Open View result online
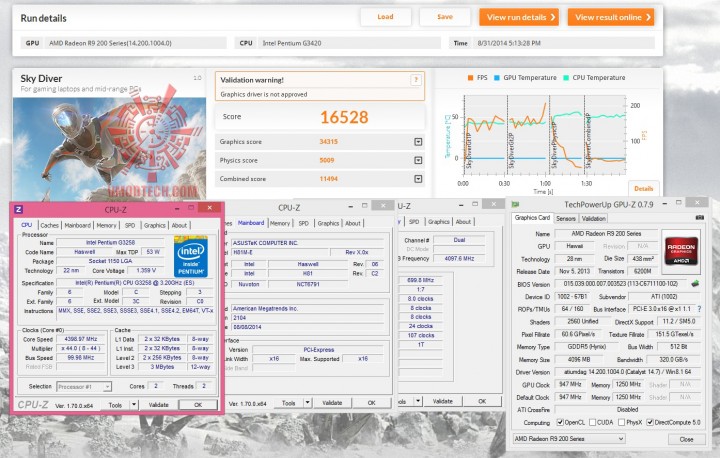The width and height of the screenshot is (720, 458). coord(611,17)
